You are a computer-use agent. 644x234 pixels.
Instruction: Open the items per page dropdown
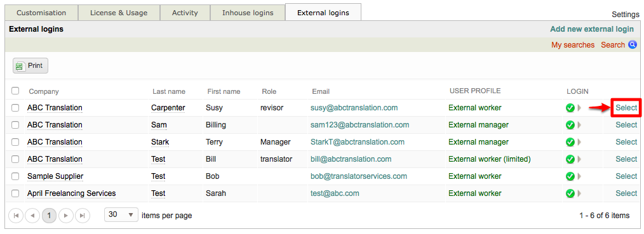[121, 215]
